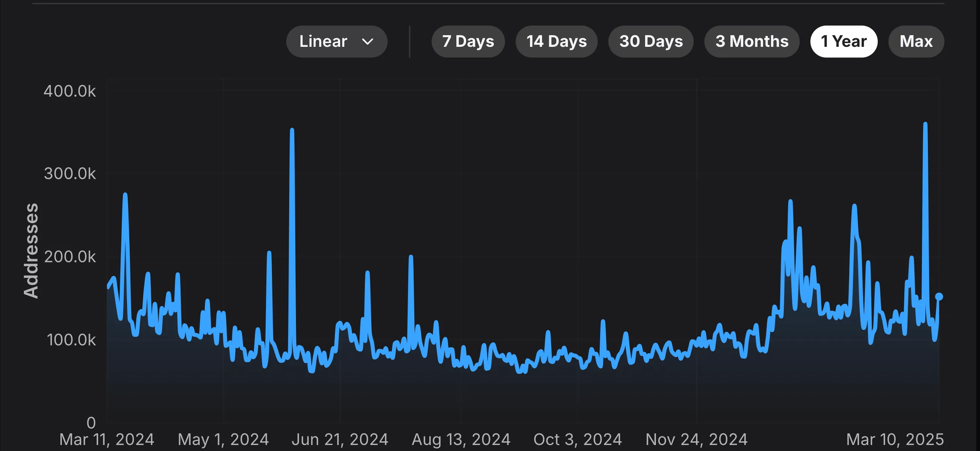980x451 pixels.
Task: Click the May 1, 2024 date label
Action: [223, 440]
